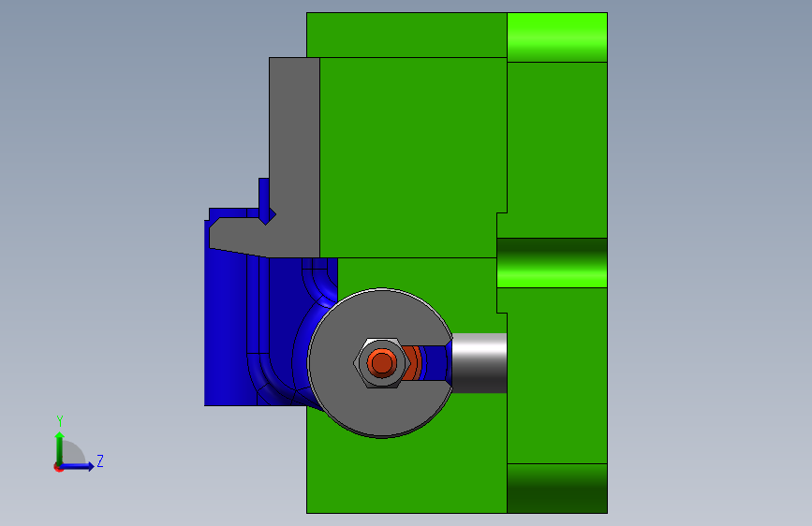
Task: Click the orange bolt end inside the nut
Action: click(x=382, y=362)
